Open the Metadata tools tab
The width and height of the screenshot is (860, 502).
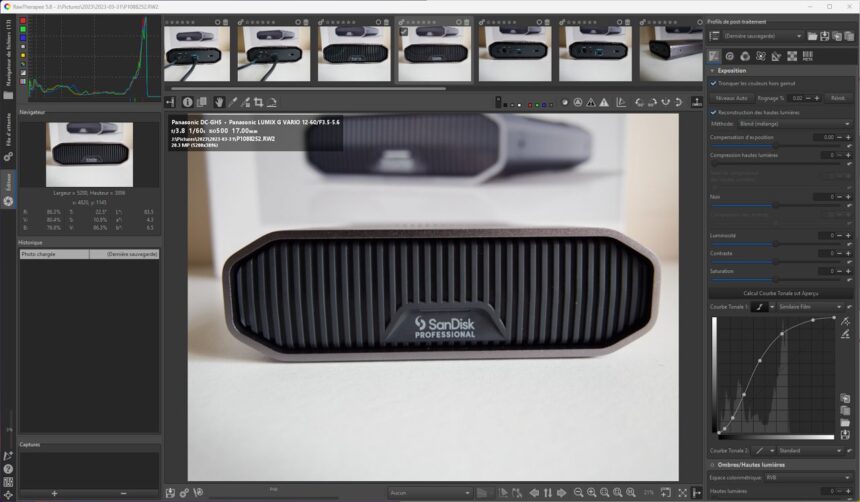pos(807,56)
